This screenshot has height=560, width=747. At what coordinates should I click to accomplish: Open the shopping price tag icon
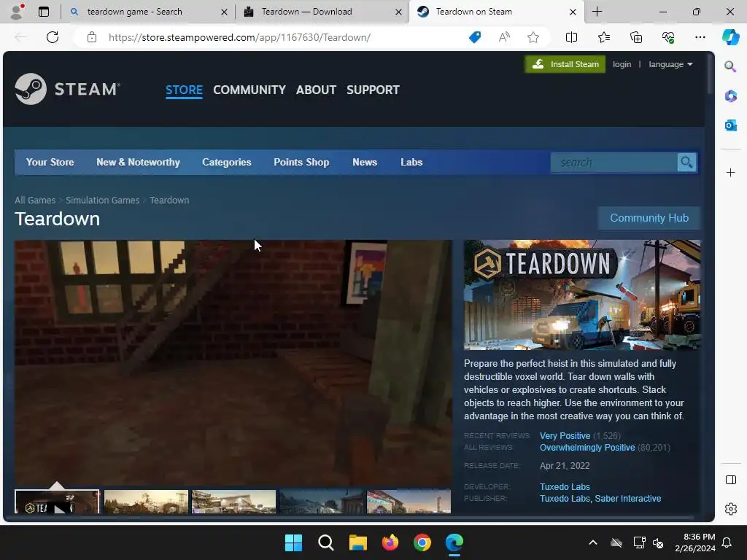click(x=475, y=37)
